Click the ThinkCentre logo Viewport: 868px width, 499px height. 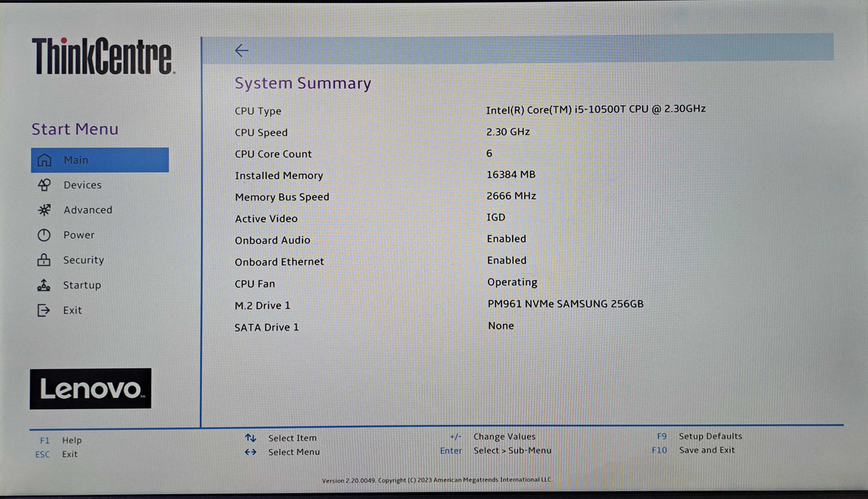point(102,56)
